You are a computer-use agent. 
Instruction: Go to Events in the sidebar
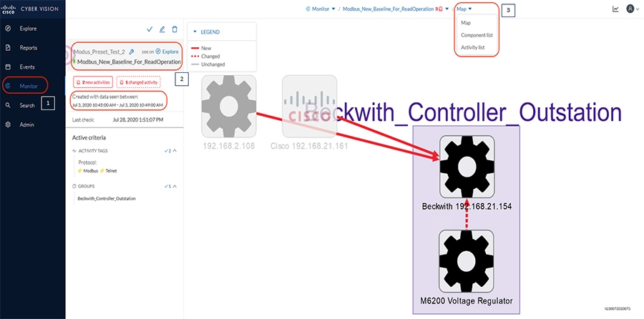pyautogui.click(x=27, y=67)
